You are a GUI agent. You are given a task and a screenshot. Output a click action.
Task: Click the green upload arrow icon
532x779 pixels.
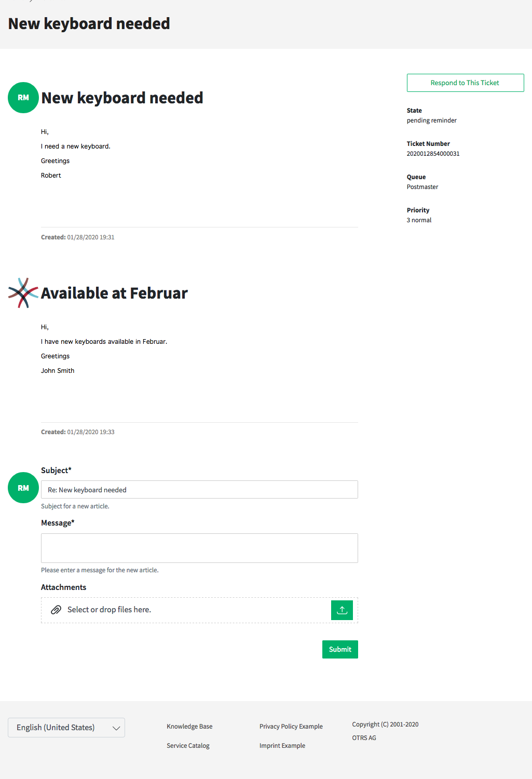click(342, 610)
